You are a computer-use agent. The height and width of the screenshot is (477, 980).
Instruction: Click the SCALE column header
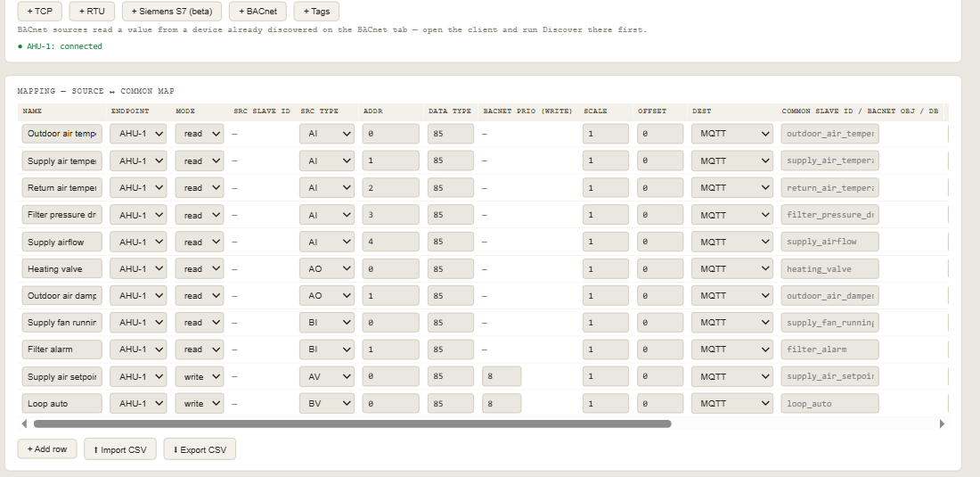point(596,111)
